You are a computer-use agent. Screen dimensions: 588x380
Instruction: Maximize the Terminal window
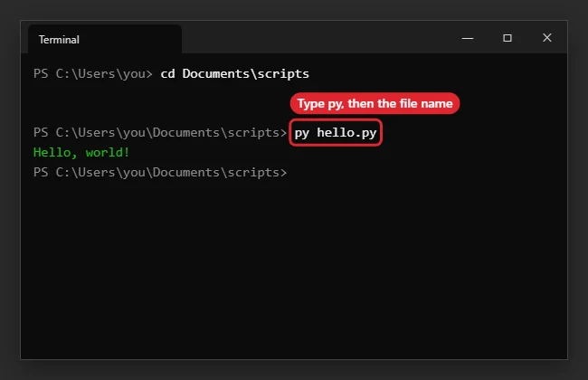507,38
